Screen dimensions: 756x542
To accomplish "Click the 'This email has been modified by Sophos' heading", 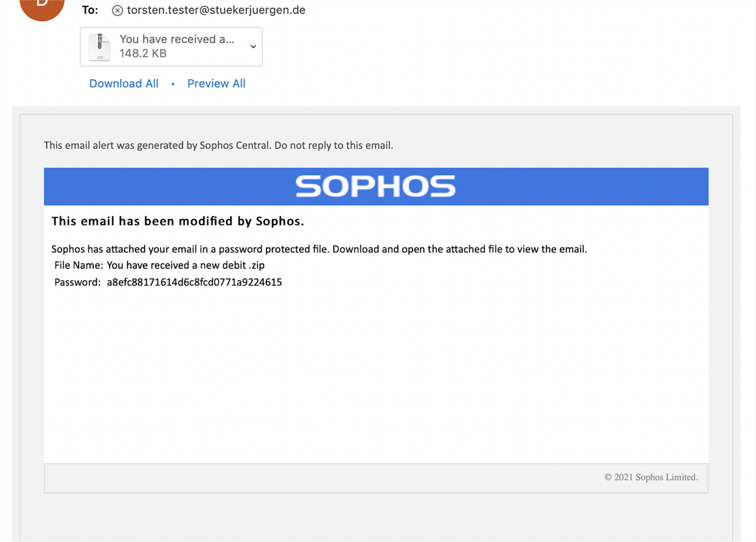I will [x=178, y=221].
